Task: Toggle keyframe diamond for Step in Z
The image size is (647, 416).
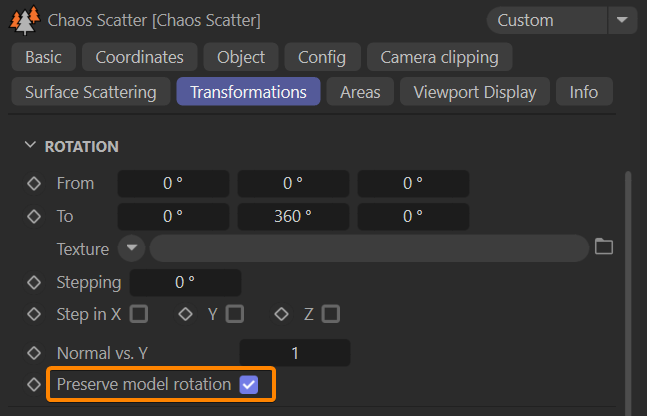Action: pyautogui.click(x=281, y=314)
